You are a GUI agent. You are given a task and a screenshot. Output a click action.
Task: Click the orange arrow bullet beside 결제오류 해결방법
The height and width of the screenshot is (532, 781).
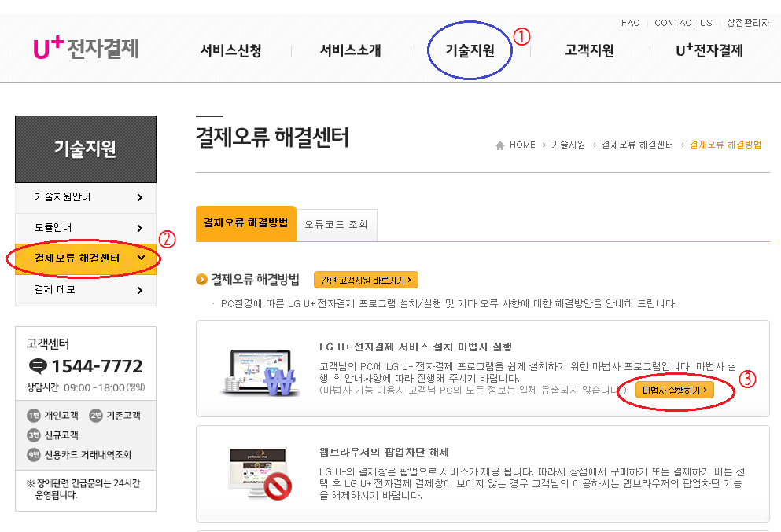[x=201, y=280]
